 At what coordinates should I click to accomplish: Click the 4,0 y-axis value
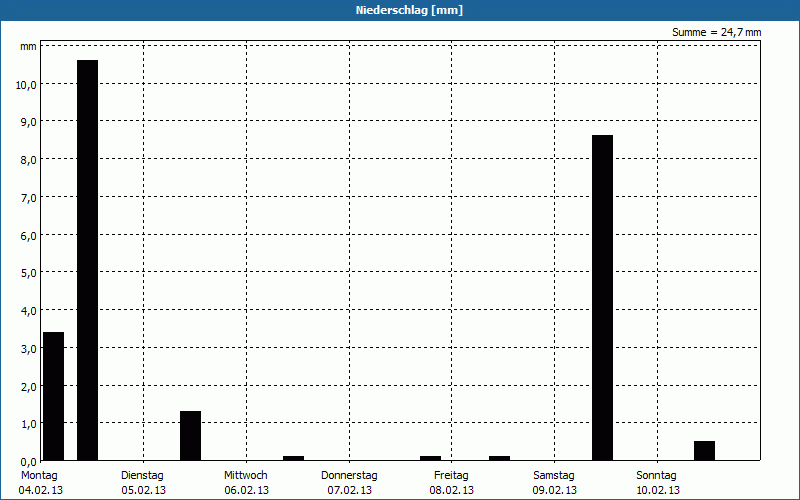point(29,311)
